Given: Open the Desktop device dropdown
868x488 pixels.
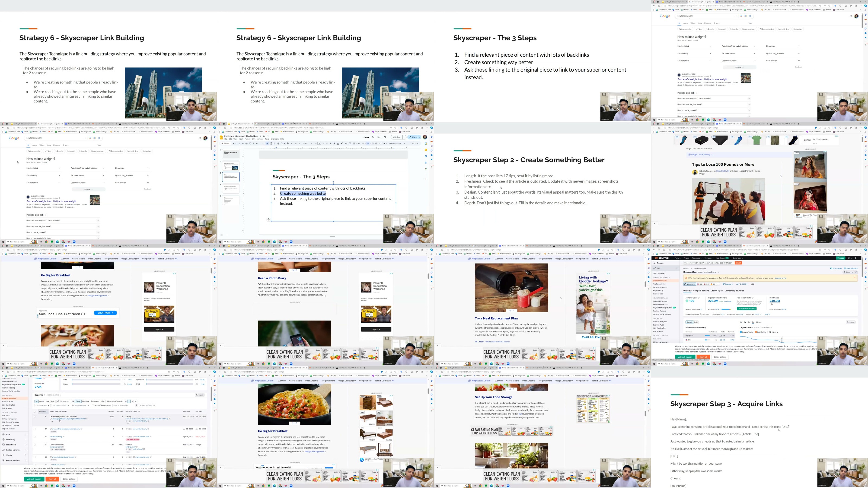Looking at the screenshot, I should (728, 284).
